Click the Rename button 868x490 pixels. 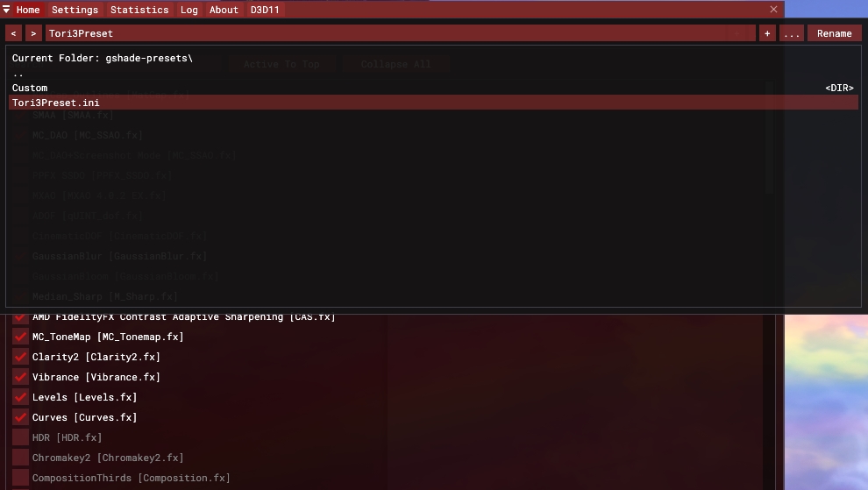coord(834,33)
